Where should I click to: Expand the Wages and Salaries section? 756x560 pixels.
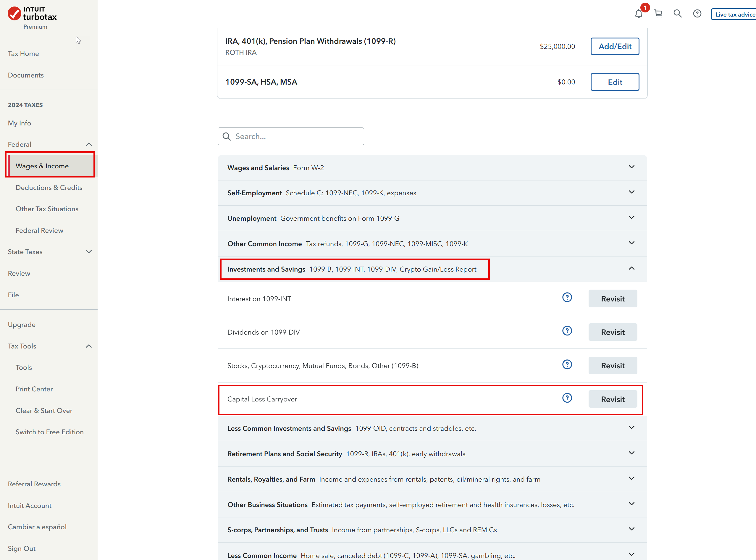(631, 167)
